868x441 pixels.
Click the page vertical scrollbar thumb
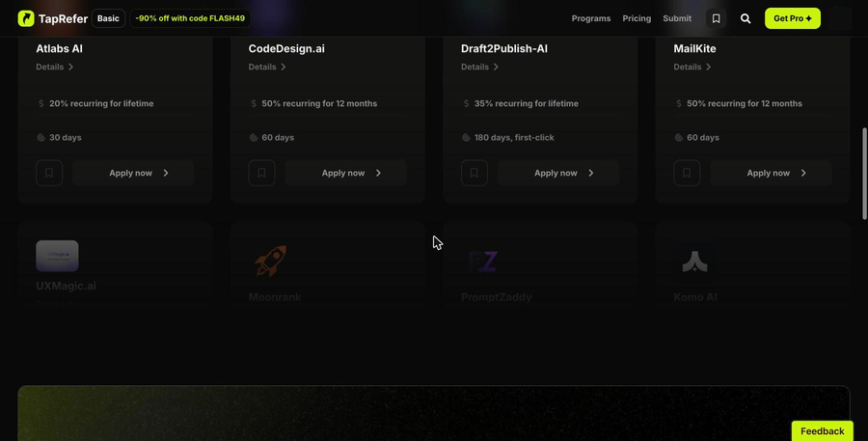(x=865, y=174)
